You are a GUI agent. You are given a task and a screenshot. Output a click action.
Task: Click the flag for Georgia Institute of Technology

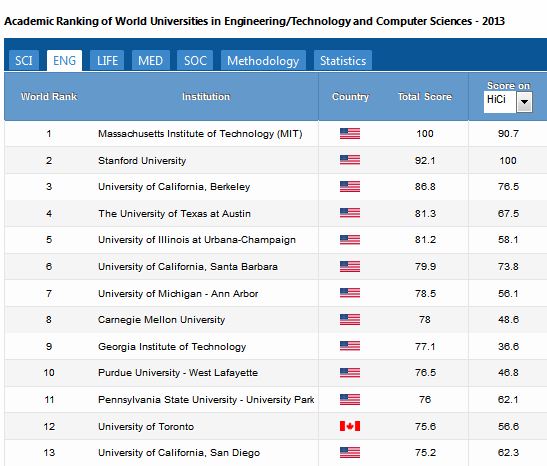coord(350,346)
